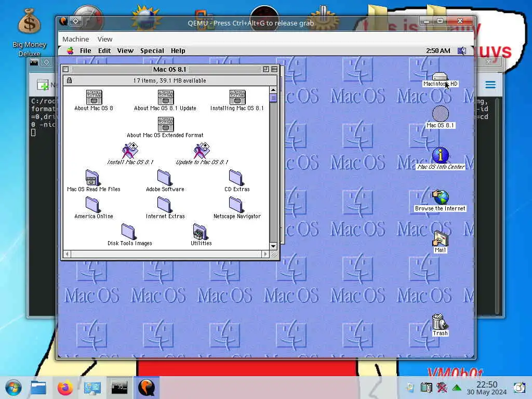Select the Mac OS 8.1 CD desktop icon
Image resolution: width=532 pixels, height=399 pixels.
point(441,114)
